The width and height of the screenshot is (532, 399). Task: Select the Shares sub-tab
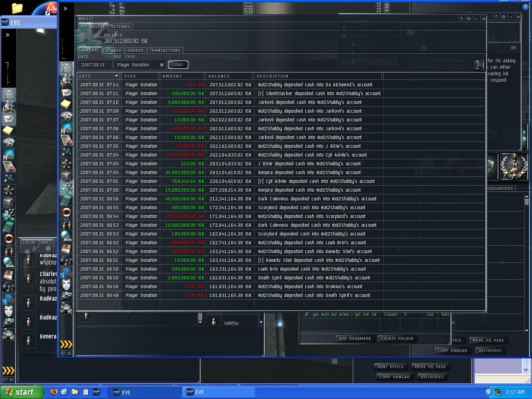pos(113,50)
